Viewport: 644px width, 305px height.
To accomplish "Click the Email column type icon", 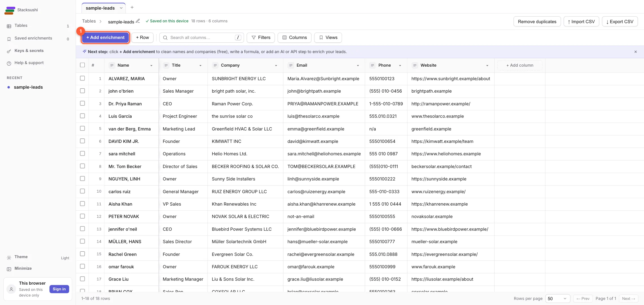I will 291,65.
